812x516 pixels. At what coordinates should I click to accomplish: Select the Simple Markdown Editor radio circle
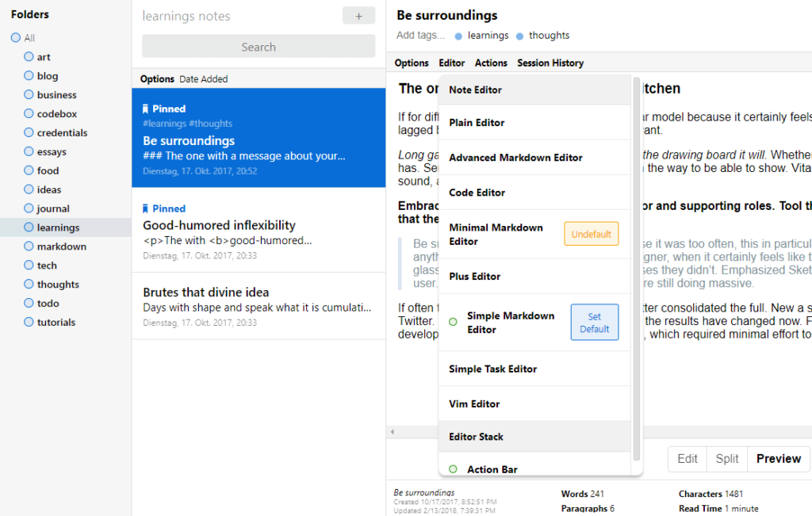(x=453, y=322)
